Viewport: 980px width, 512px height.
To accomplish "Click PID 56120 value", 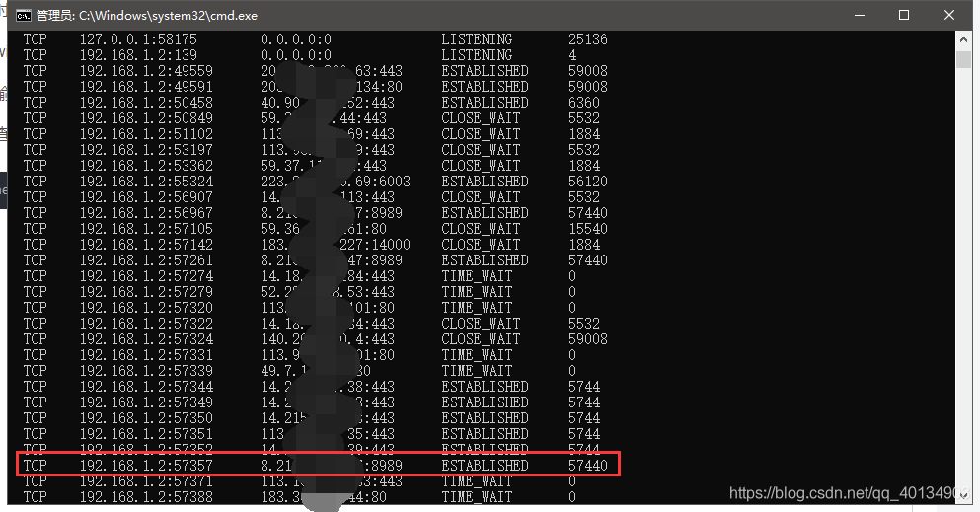I will [x=587, y=182].
